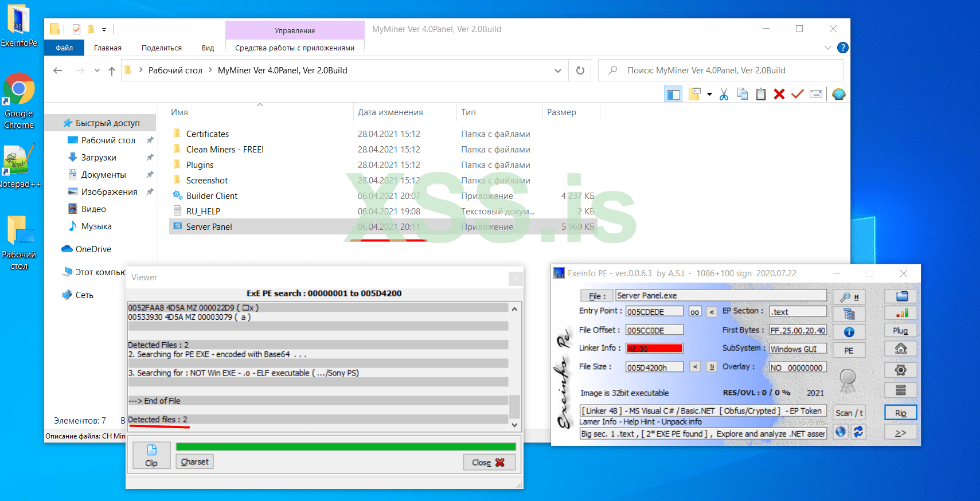This screenshot has height=501, width=980.
Task: Expand Exeinfo PE with the >> button
Action: pyautogui.click(x=901, y=432)
